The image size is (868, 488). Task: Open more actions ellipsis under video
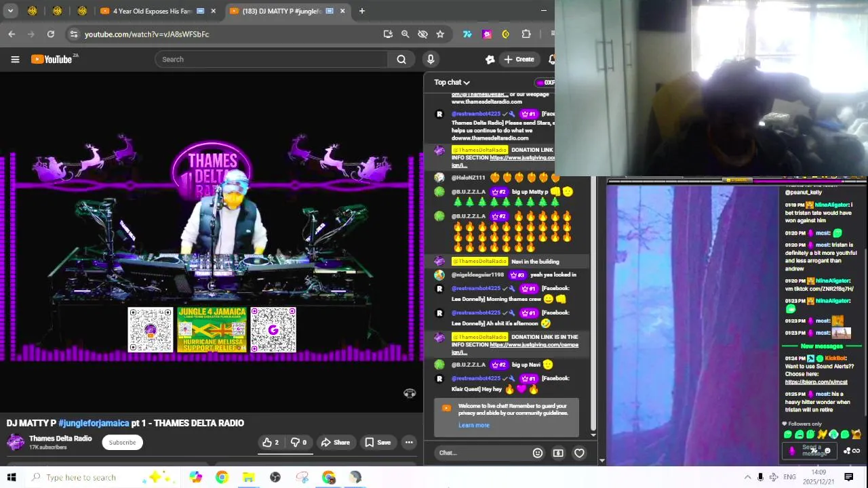point(409,443)
